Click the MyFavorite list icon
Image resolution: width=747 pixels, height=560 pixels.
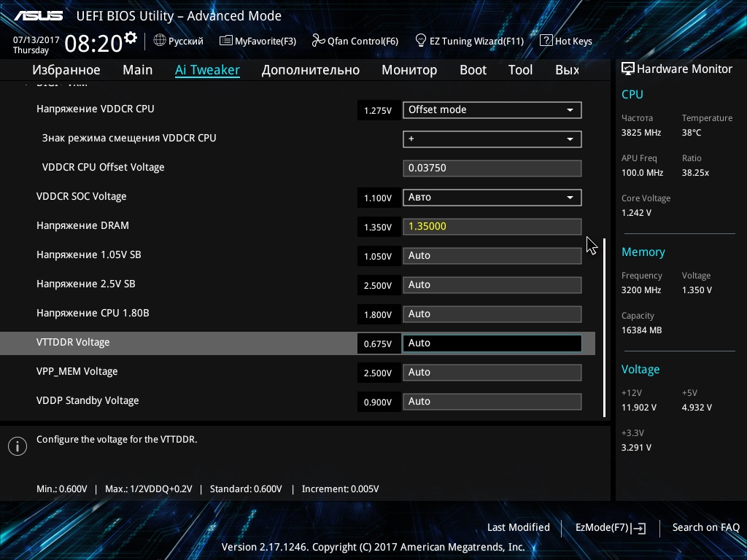pos(226,41)
